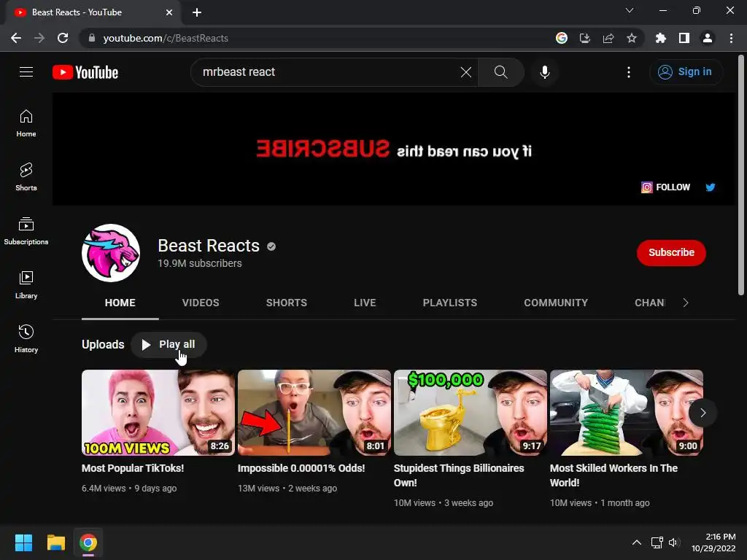Open 'Most Skilled Workers In The World!' title
Image resolution: width=747 pixels, height=560 pixels.
(x=614, y=475)
